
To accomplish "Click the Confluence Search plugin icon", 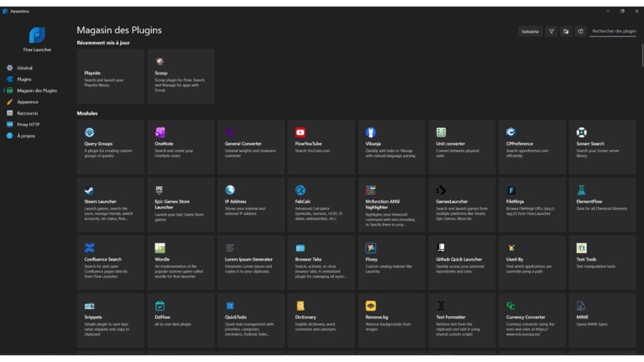I will point(89,248).
